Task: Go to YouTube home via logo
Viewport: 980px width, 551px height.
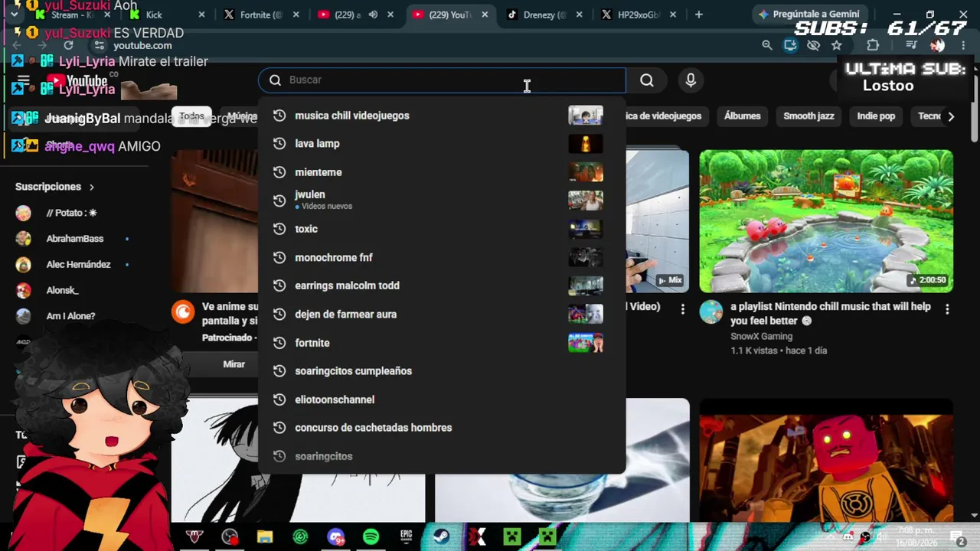Action: coord(77,81)
